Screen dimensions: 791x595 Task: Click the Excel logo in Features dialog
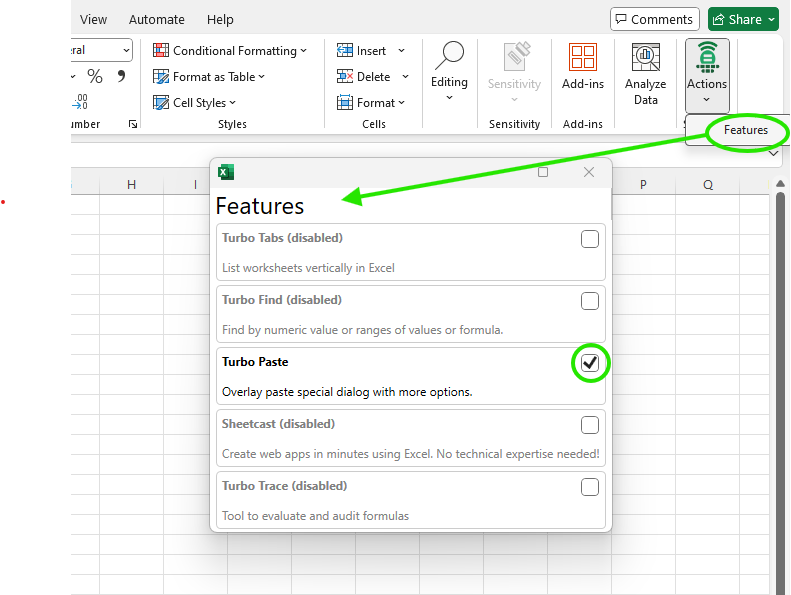click(x=226, y=172)
